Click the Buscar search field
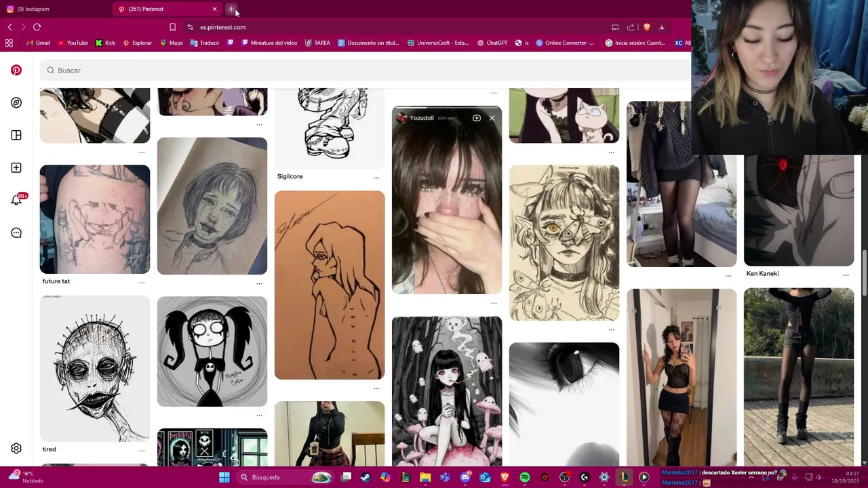Viewport: 868px width, 488px height. click(366, 70)
